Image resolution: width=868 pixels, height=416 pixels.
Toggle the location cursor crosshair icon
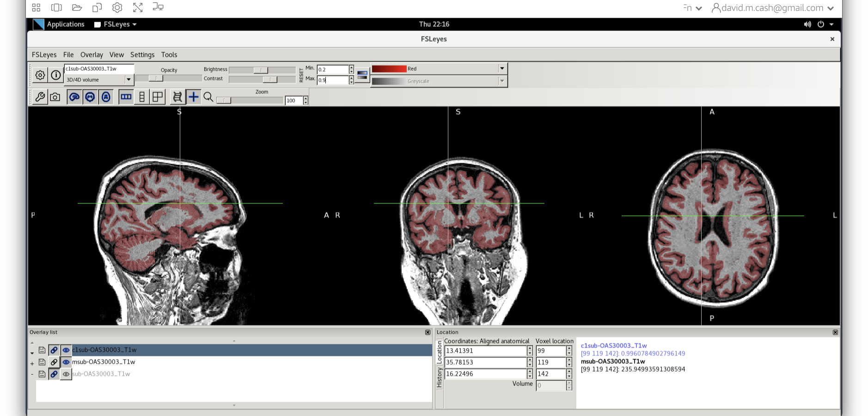194,97
